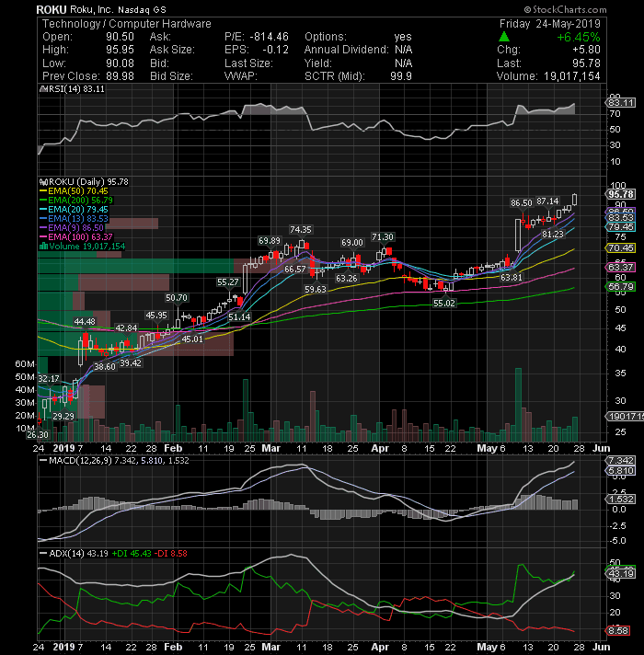Click the 45.95 price annotation

coord(156,316)
